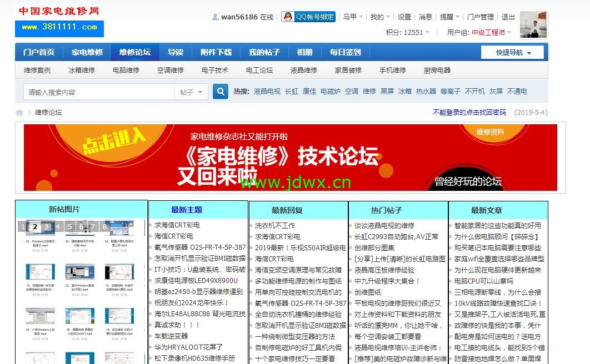Open the 消息 link
Viewport: 590px width, 364px height.
coord(426,17)
